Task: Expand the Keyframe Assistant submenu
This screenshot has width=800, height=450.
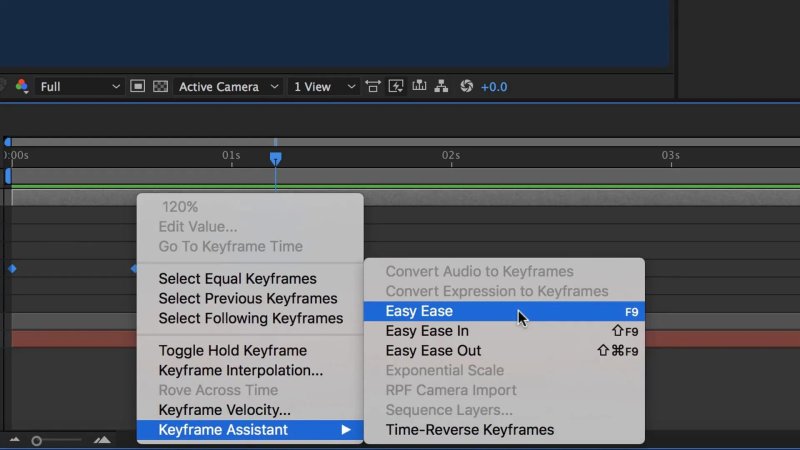Action: coord(250,430)
